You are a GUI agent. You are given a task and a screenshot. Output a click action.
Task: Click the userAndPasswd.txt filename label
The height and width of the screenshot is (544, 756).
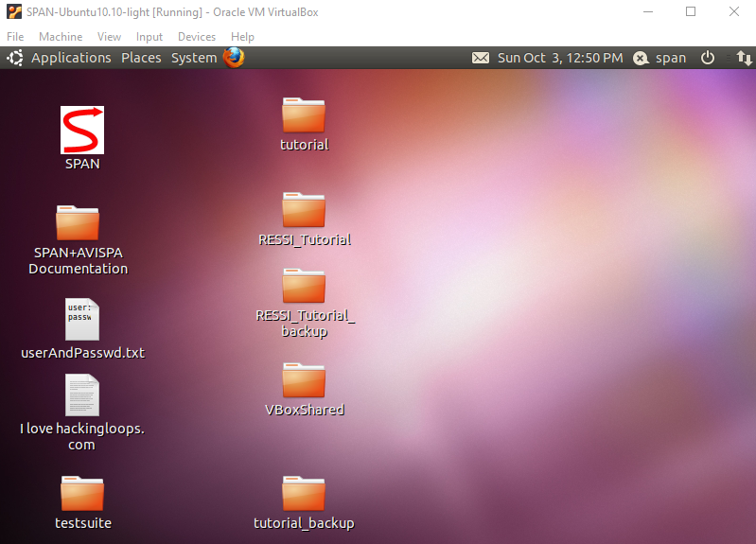82,353
